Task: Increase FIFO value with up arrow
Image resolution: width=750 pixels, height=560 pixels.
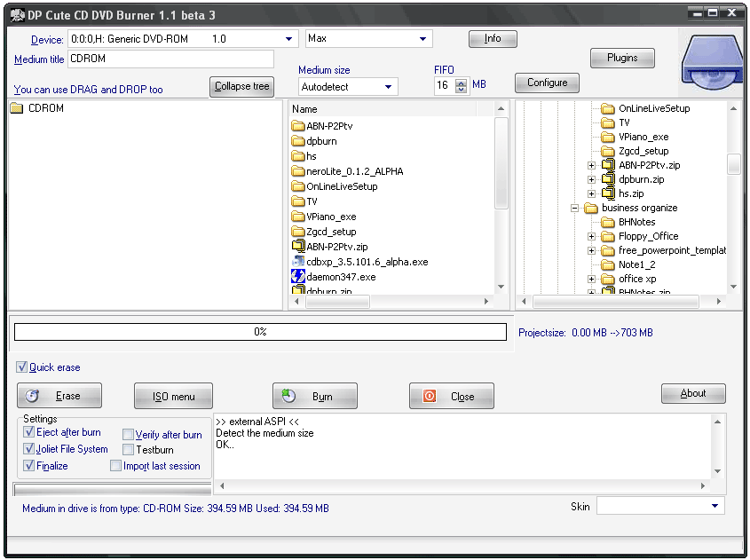Action: [x=462, y=83]
